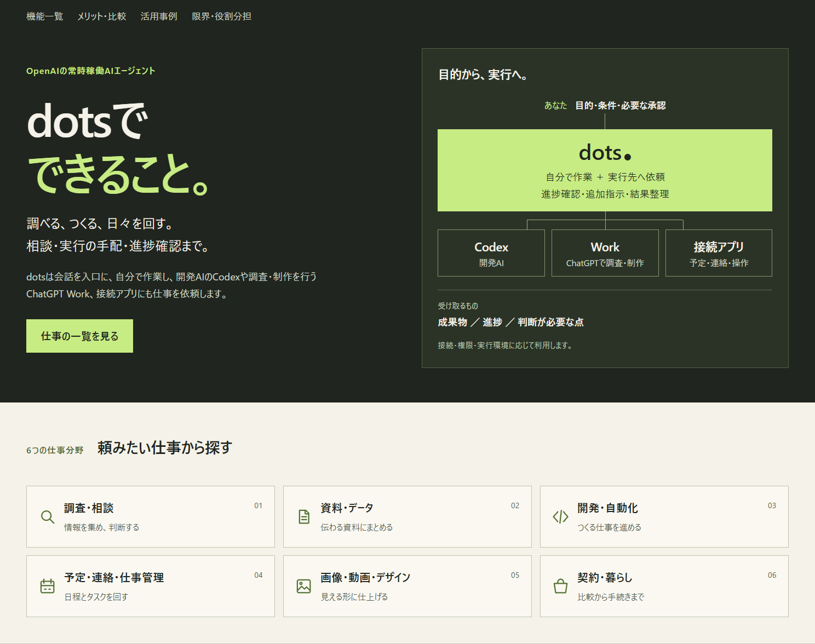Click the 受け取るもの label
815x644 pixels.
tap(458, 306)
